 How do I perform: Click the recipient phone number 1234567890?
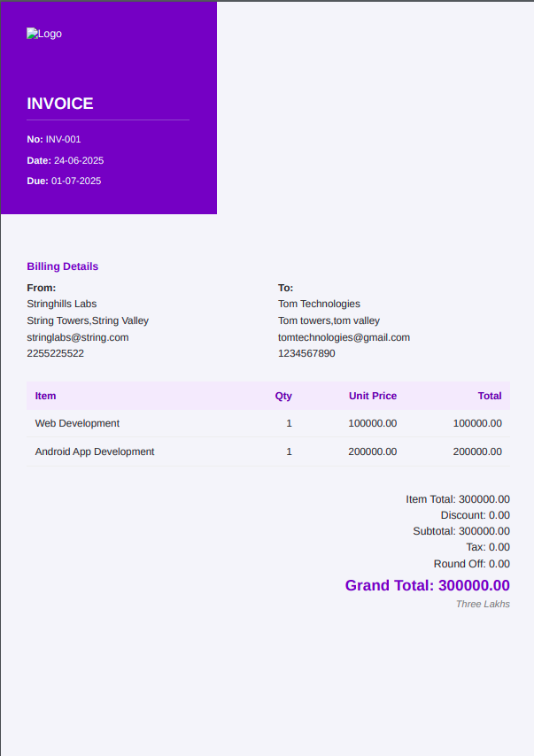pos(306,353)
